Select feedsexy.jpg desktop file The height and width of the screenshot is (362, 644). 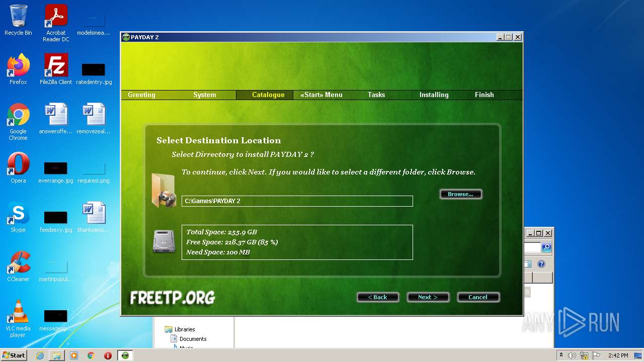tap(56, 221)
